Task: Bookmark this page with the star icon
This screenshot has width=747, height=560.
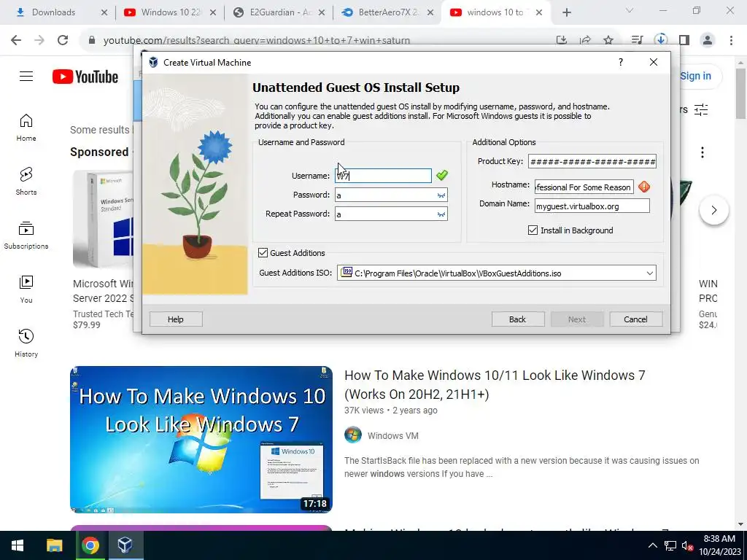Action: (x=608, y=40)
